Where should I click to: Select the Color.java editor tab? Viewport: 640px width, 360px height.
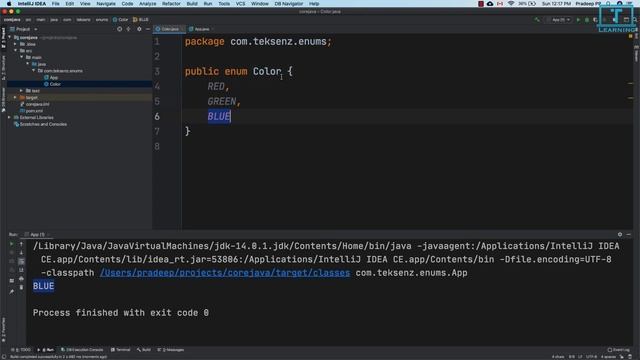click(x=168, y=29)
